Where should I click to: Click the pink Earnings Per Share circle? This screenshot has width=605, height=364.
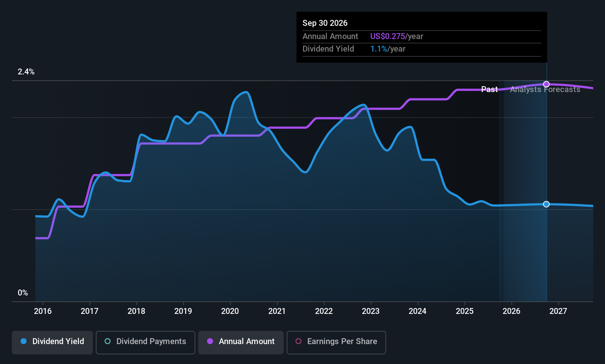pos(298,341)
